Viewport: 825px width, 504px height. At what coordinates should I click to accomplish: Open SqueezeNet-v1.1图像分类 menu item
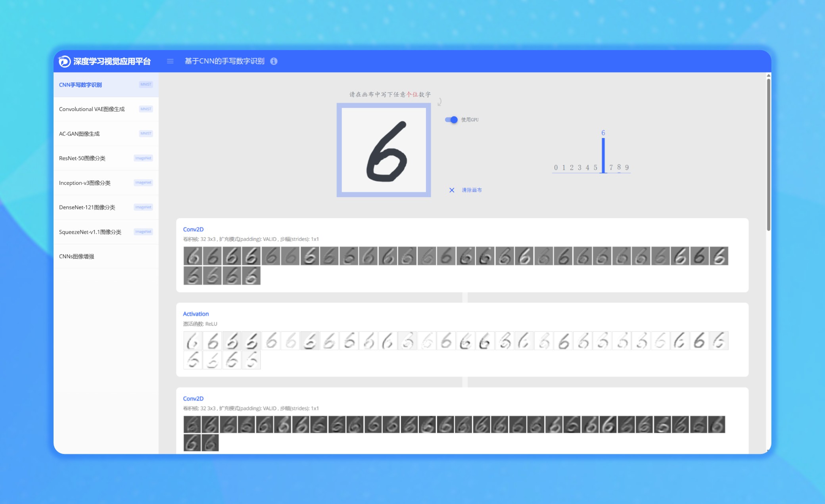[x=106, y=232]
